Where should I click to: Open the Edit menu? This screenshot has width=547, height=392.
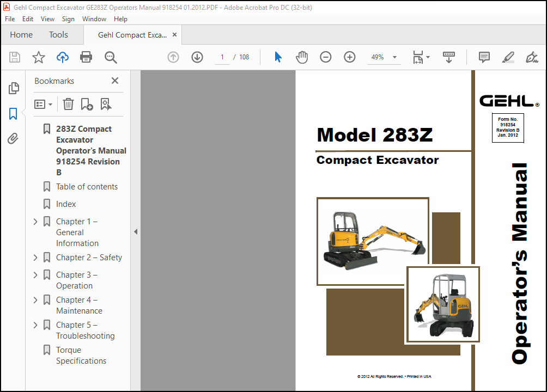[28, 19]
